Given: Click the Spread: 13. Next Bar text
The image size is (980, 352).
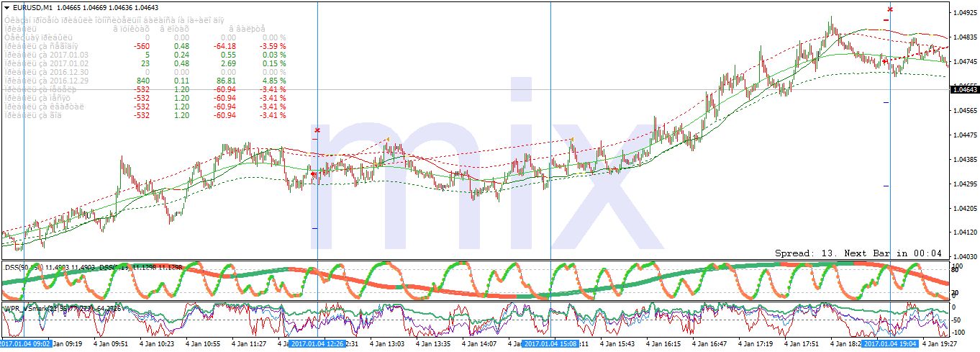Looking at the screenshot, I should (x=858, y=253).
